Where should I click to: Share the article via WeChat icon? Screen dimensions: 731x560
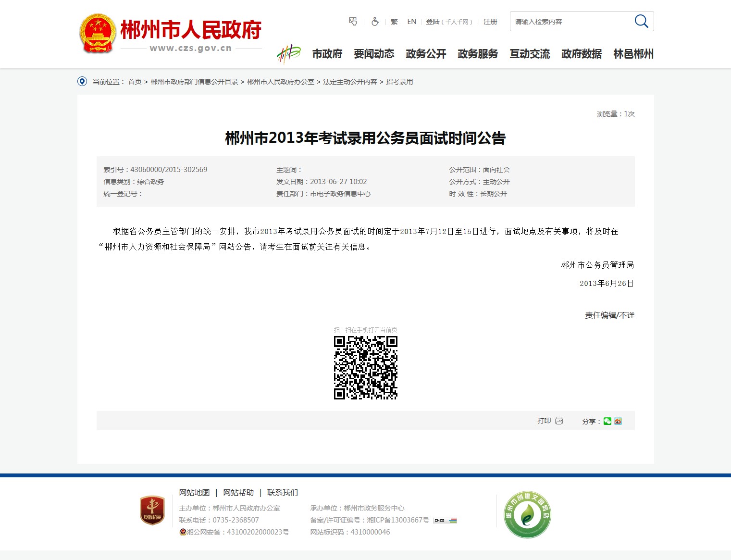pyautogui.click(x=607, y=421)
